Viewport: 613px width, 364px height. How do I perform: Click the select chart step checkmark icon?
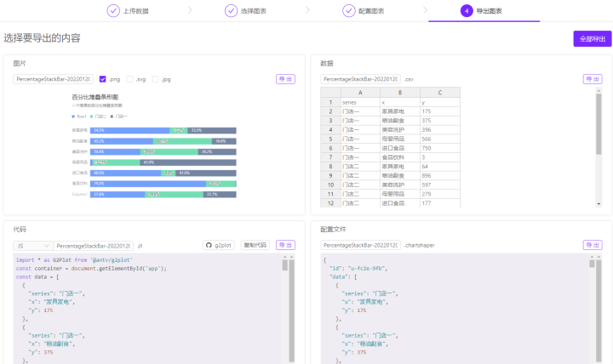[231, 10]
